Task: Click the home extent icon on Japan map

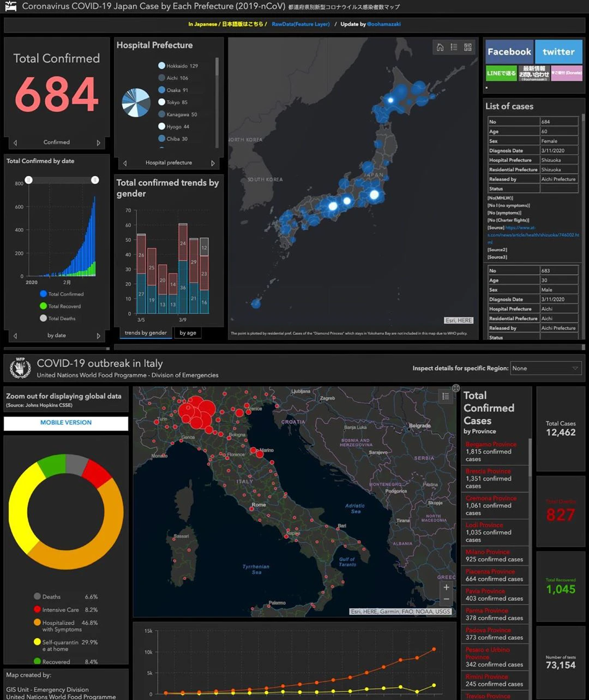Action: 440,47
